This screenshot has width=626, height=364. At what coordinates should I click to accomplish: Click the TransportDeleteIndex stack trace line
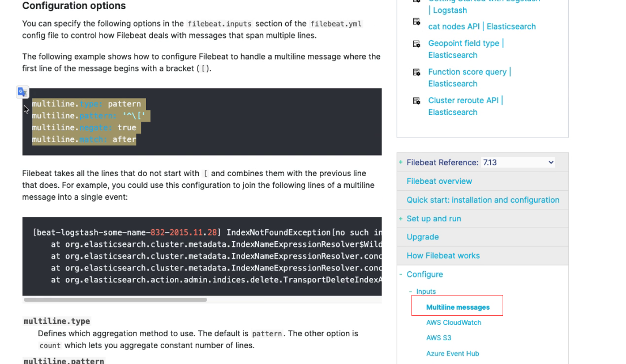point(216,280)
